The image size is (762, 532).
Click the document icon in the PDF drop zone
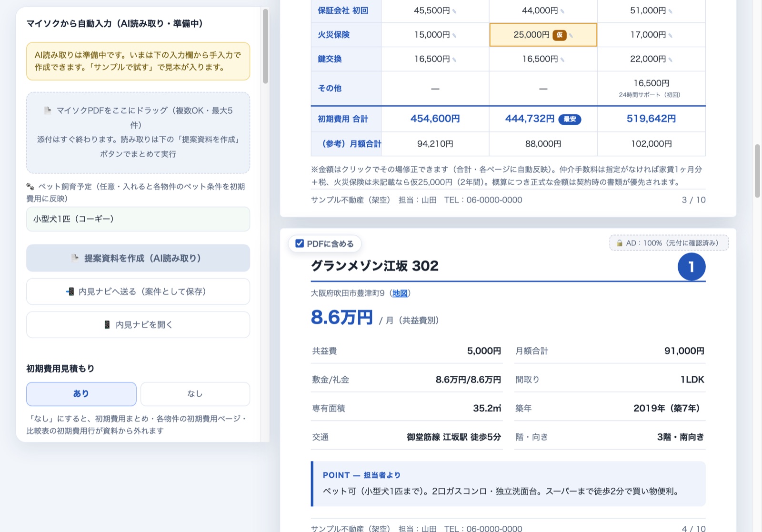(48, 110)
